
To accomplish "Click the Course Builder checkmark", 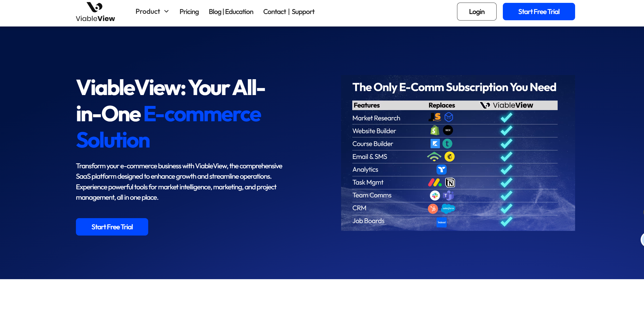I will pos(506,144).
